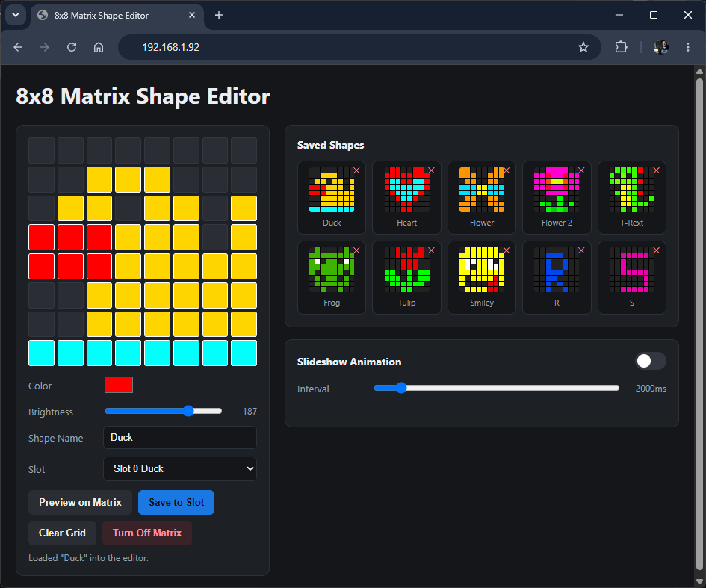The width and height of the screenshot is (706, 588).
Task: Go to the browser home page
Action: (x=99, y=47)
